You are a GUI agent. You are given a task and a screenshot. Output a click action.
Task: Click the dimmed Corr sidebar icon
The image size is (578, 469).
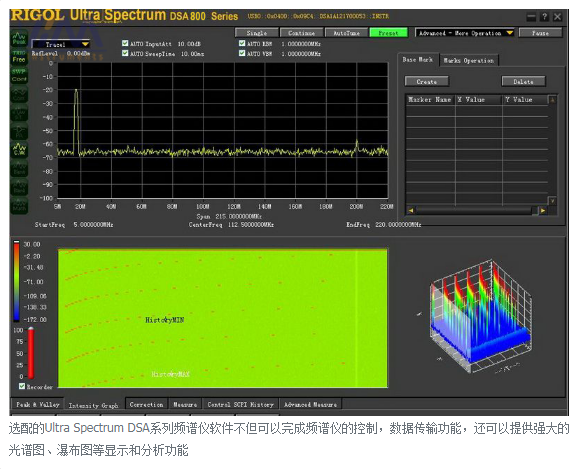[x=19, y=94]
